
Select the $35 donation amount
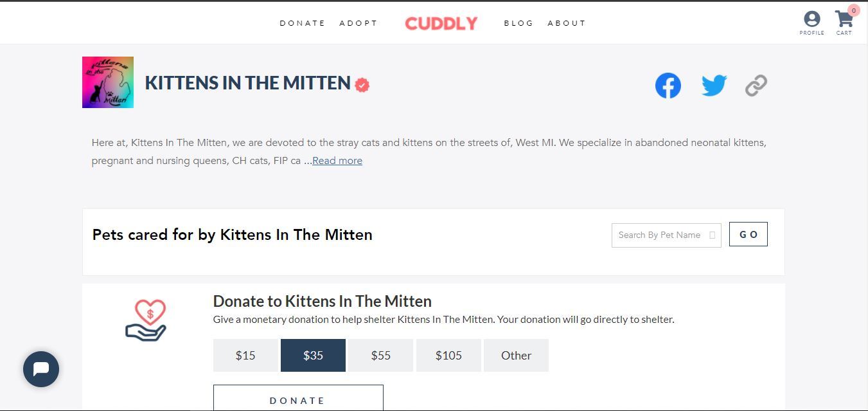tap(313, 356)
